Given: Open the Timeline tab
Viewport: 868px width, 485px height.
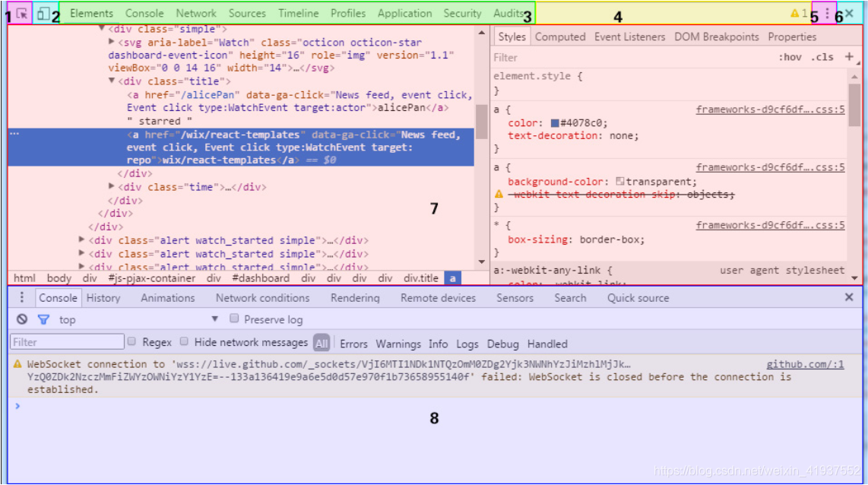Looking at the screenshot, I should [299, 13].
